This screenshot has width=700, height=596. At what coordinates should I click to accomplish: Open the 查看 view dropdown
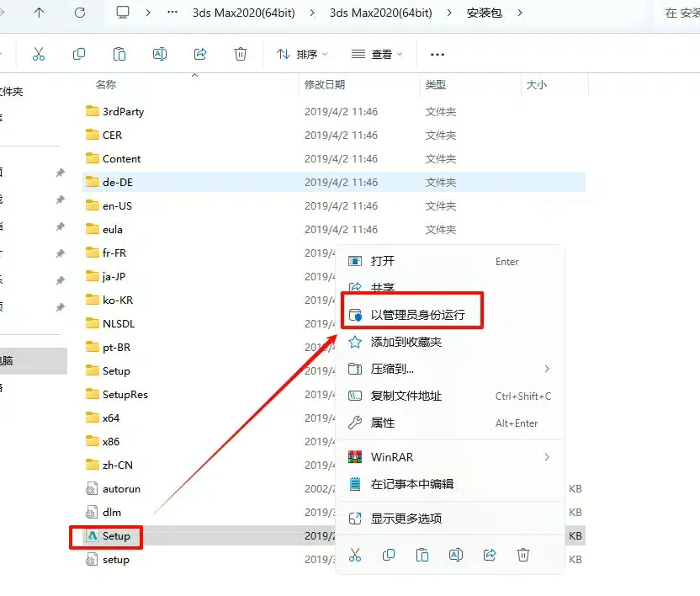[x=377, y=54]
